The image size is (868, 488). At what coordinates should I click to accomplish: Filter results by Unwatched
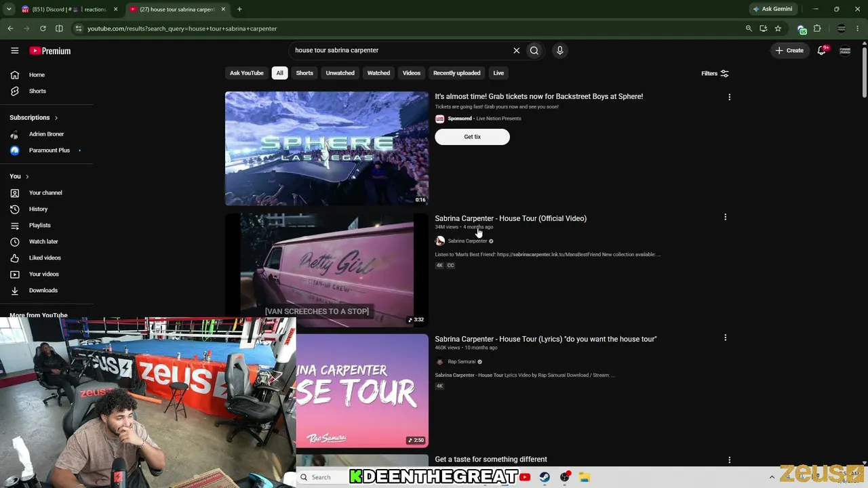pyautogui.click(x=340, y=73)
